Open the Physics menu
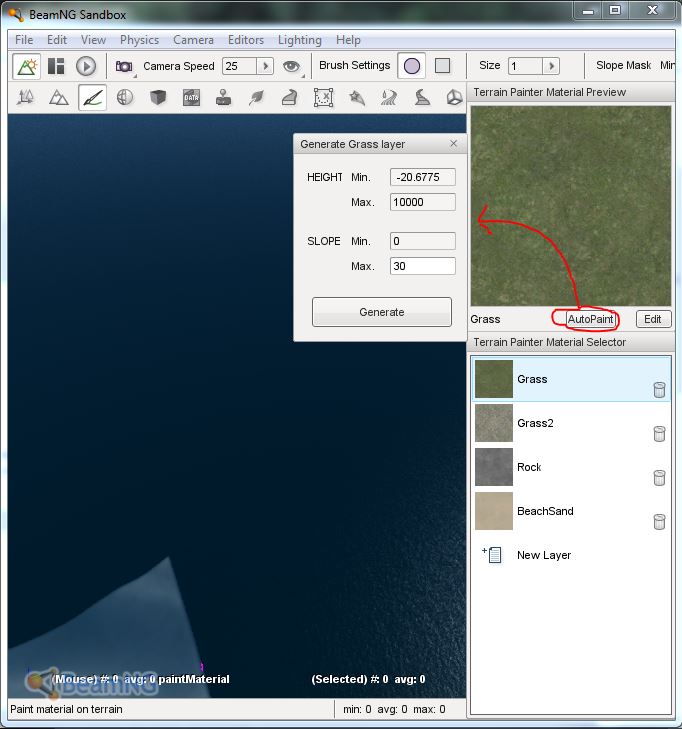 pos(139,40)
